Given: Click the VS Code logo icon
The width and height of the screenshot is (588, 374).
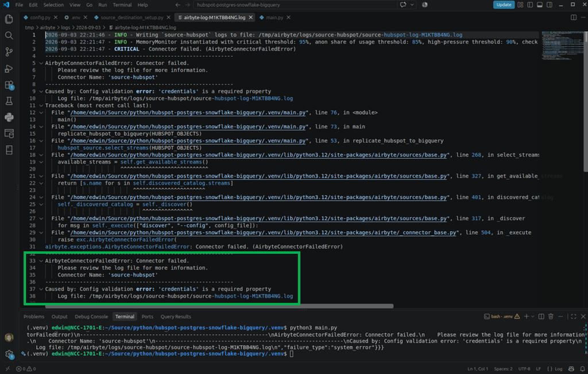Looking at the screenshot, I should [6, 5].
